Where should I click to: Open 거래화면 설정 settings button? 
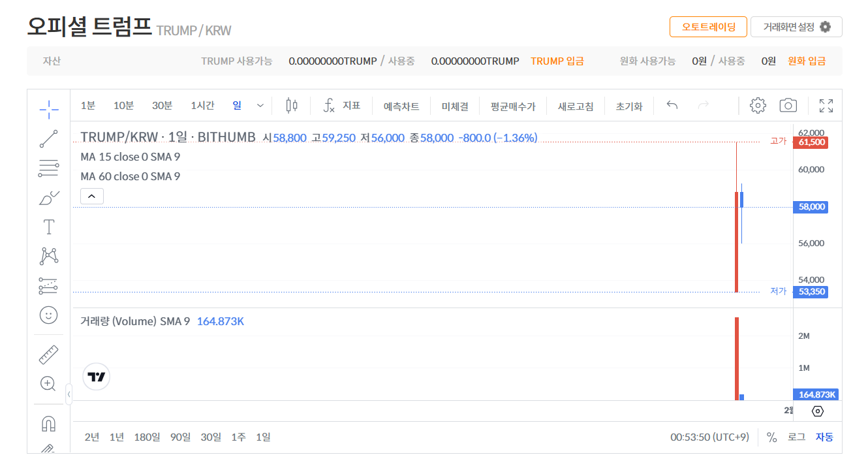point(796,27)
